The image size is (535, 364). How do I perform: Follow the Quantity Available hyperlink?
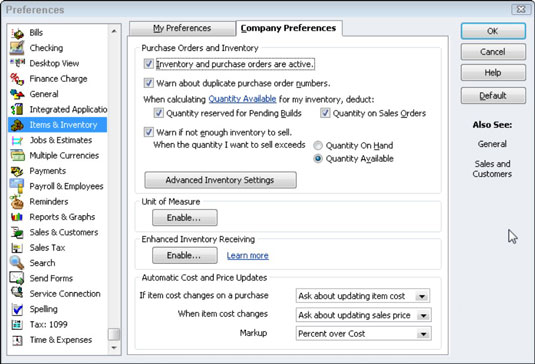click(x=242, y=99)
